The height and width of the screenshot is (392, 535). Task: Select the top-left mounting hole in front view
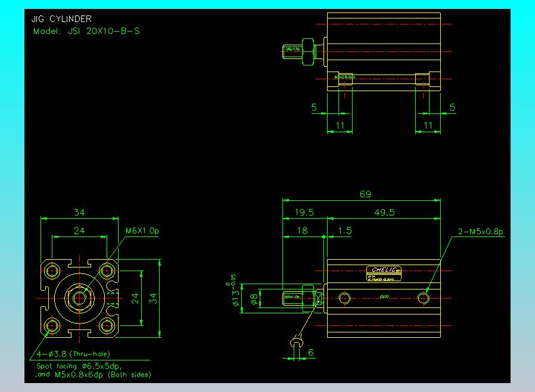(52, 270)
